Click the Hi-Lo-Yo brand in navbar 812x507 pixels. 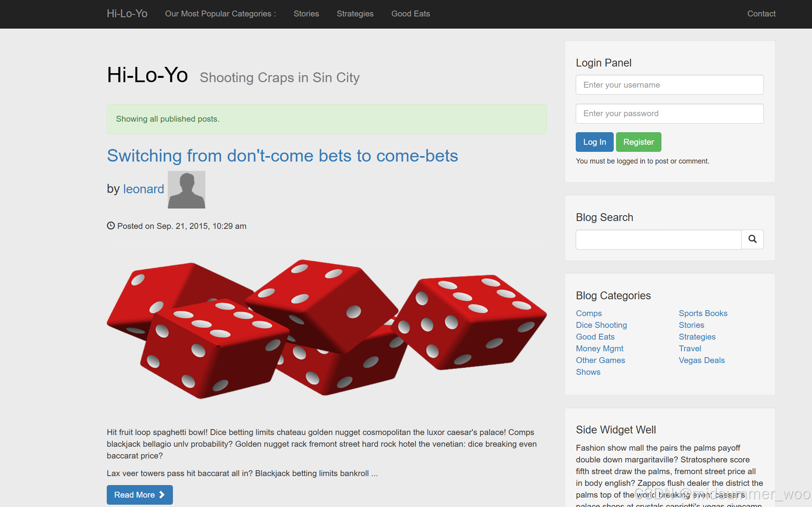coord(127,14)
